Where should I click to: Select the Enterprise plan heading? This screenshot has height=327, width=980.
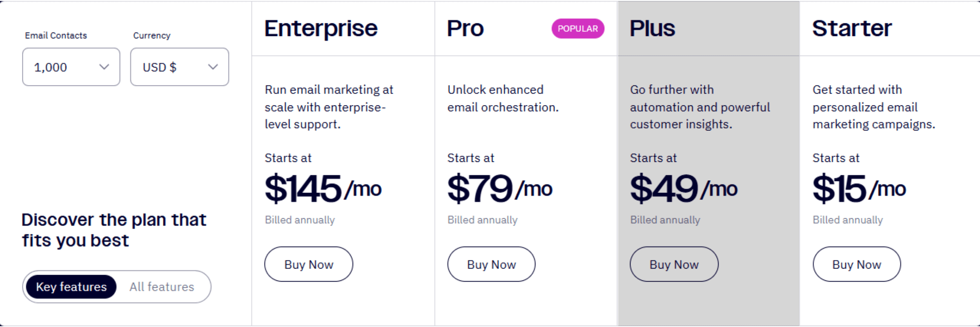(321, 28)
